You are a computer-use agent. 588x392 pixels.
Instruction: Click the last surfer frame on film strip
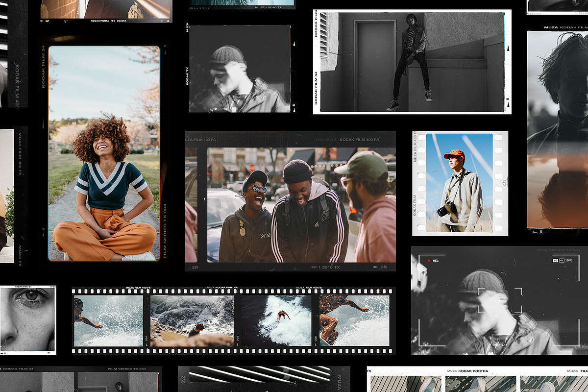(354, 320)
